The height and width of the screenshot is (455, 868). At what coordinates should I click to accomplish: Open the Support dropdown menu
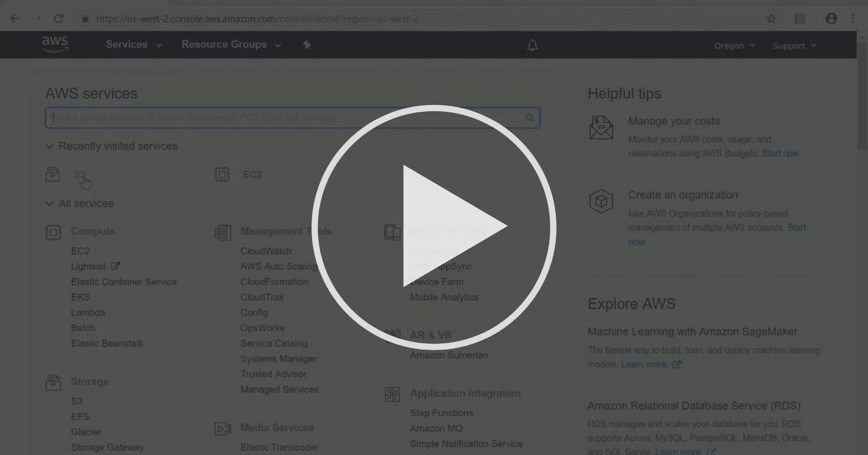click(x=794, y=46)
